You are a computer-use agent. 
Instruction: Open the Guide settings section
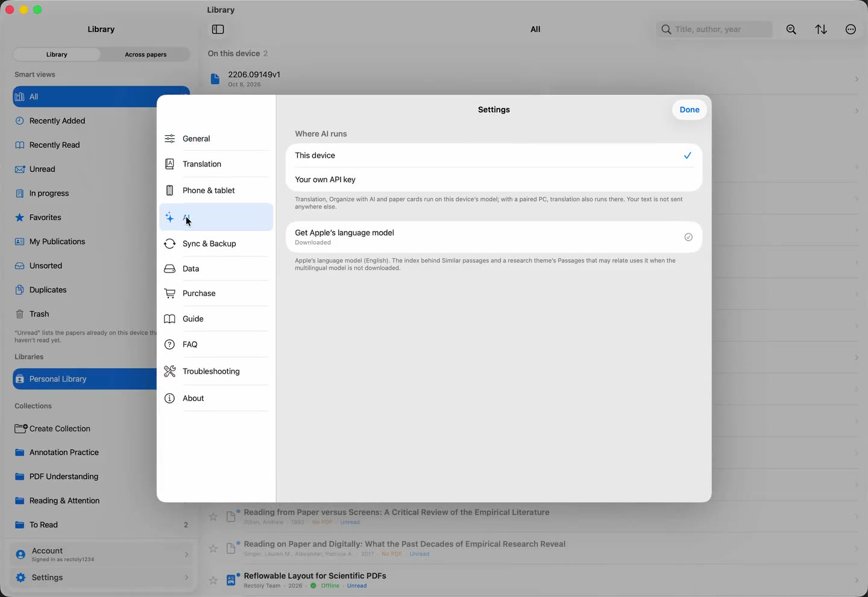coord(216,319)
